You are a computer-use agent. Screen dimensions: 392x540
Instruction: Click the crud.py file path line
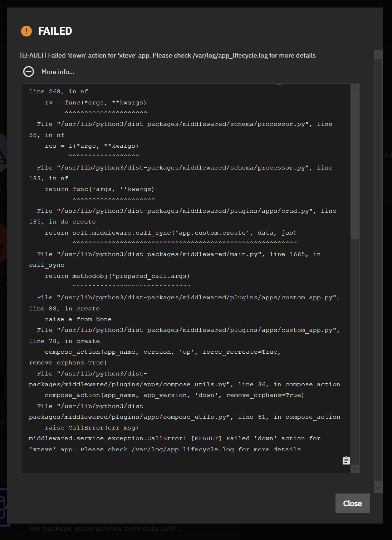[x=187, y=211]
